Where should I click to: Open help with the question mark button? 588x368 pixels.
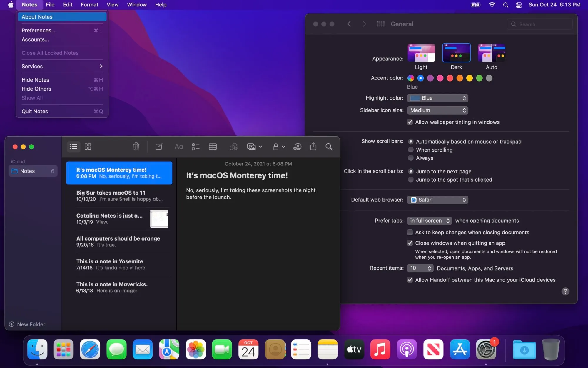(x=565, y=291)
